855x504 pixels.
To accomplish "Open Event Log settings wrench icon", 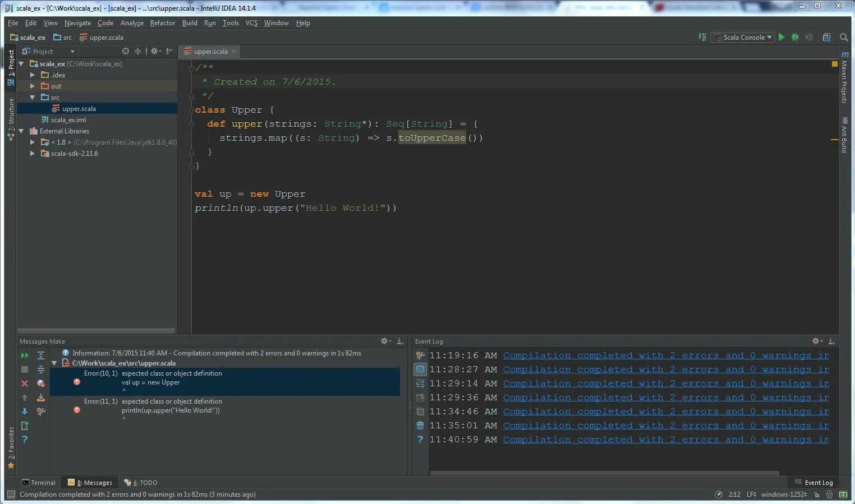I will (420, 355).
